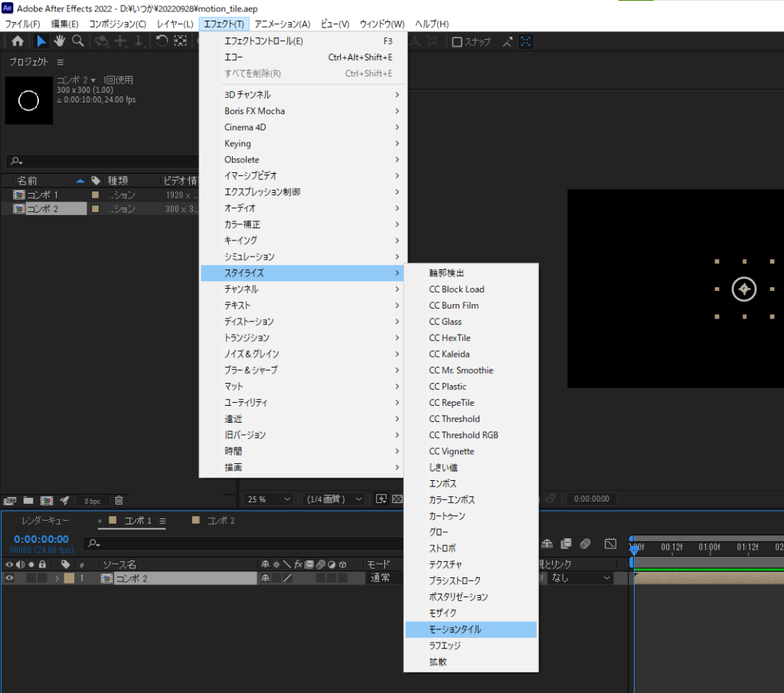Select the Selection (arrow) tool
784x693 pixels.
pyautogui.click(x=41, y=41)
